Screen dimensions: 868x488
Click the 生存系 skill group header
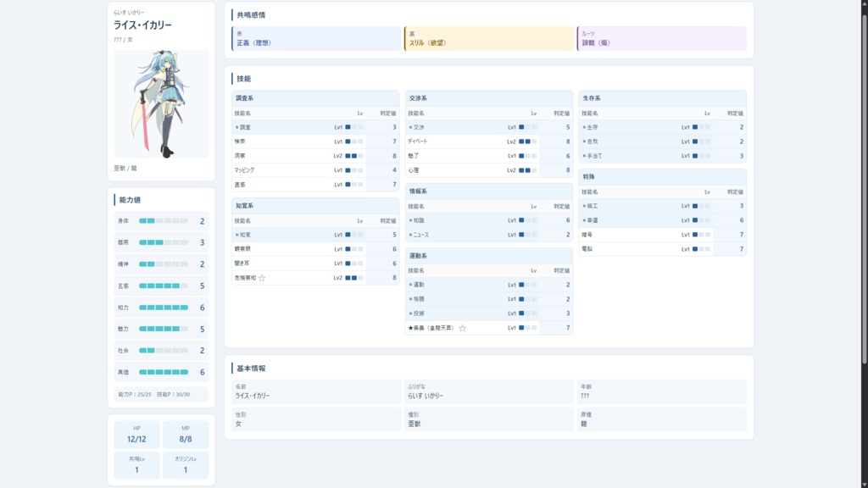coord(663,98)
